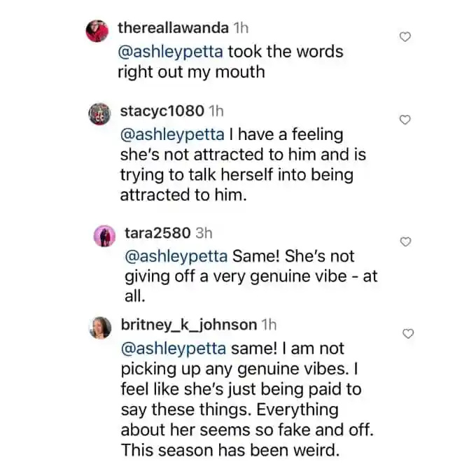This screenshot has height=476, width=476.
Task: Like thereallawanda's comment with heart icon
Action: (405, 36)
